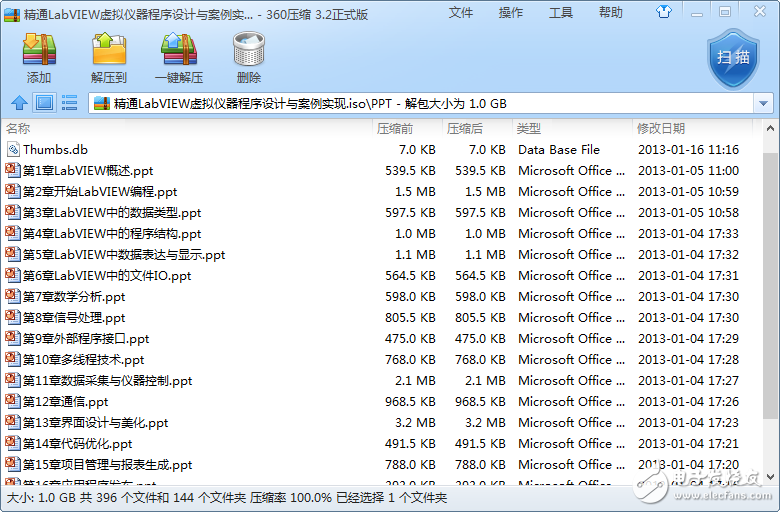Sort by 类型 column header

572,128
